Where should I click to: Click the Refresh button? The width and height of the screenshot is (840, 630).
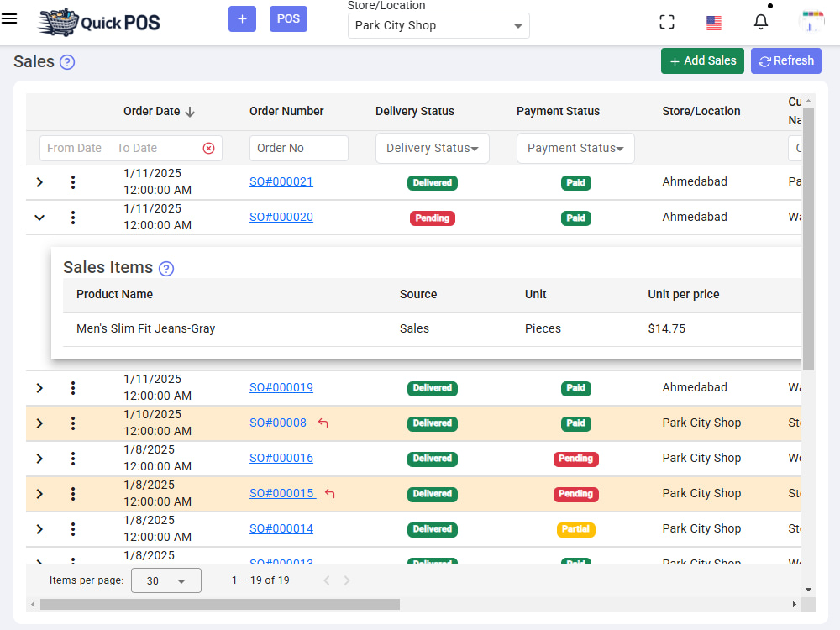pos(786,61)
